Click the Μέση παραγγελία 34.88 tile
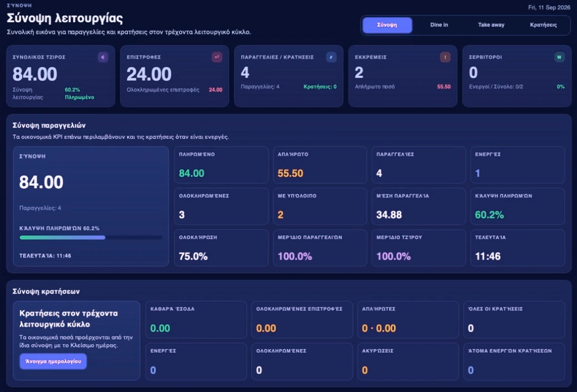577x392 pixels. click(419, 206)
